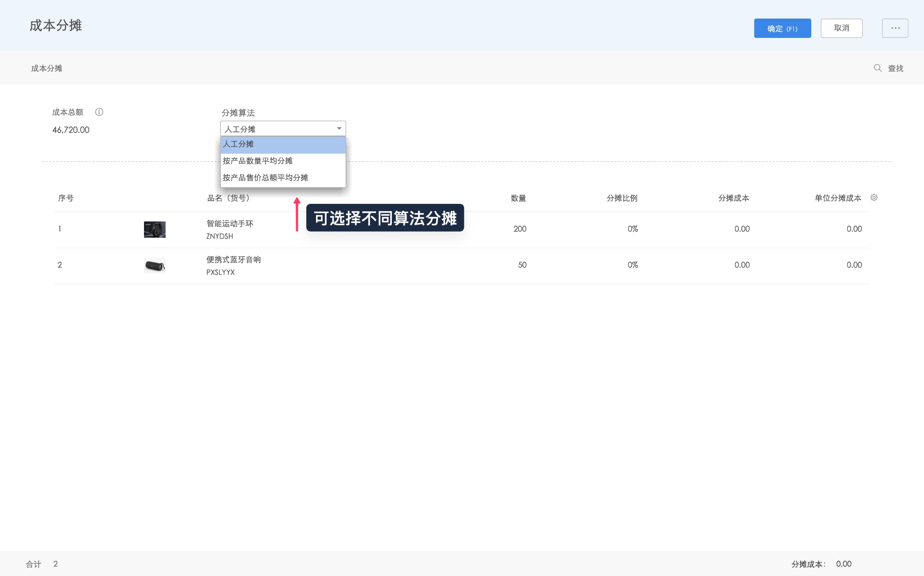
Task: Click row number 1 cell
Action: 60,229
